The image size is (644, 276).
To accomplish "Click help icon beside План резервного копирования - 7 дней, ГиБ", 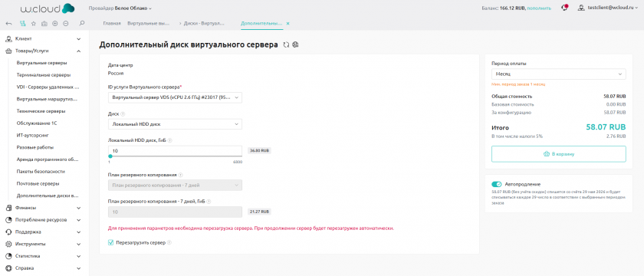I will tap(209, 201).
